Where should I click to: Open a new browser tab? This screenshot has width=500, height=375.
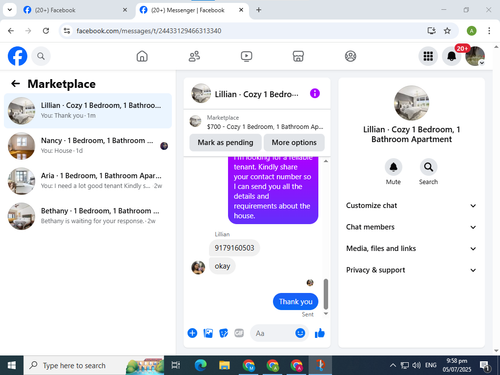(x=259, y=10)
